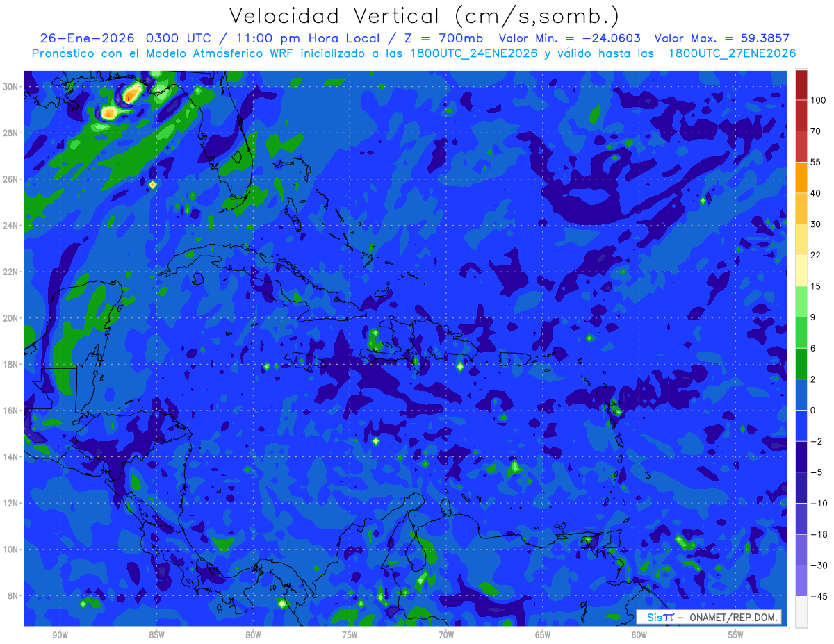Image resolution: width=834 pixels, height=644 pixels.
Task: Click colorbar segment between -45 and -30
Action: 801,580
